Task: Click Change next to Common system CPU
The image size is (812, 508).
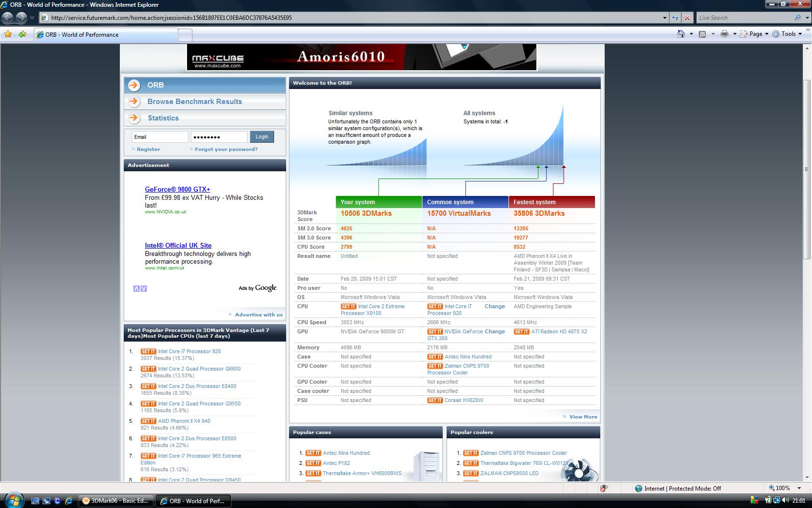Action: 494,306
